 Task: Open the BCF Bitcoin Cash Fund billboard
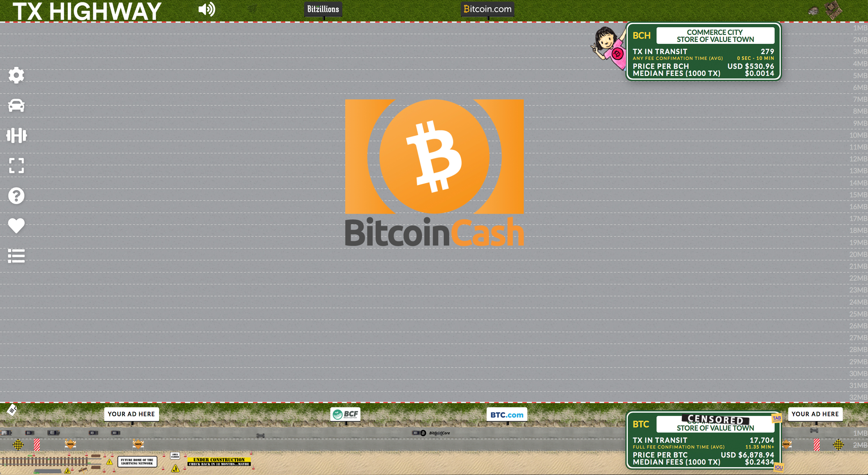(x=345, y=414)
